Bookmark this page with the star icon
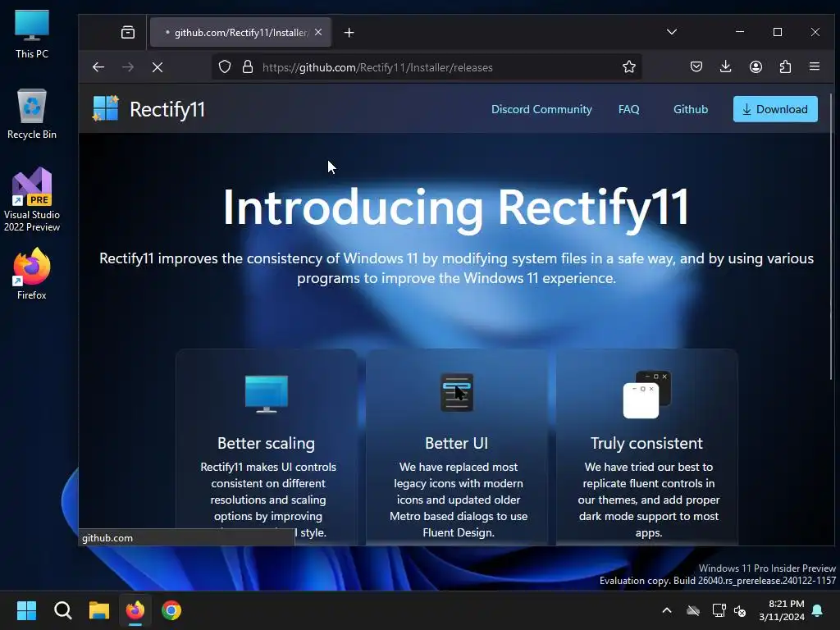Screen dimensions: 840x630 click(629, 67)
